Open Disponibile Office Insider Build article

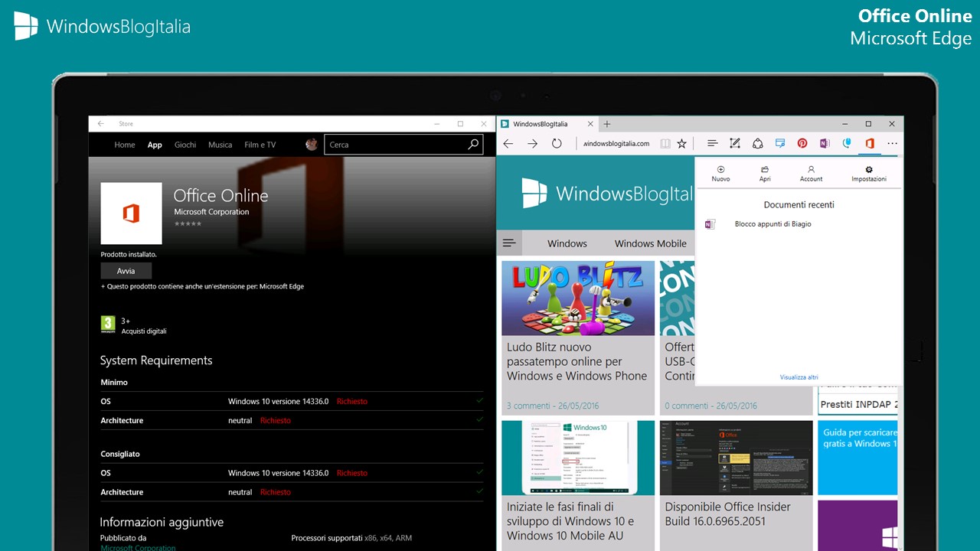[x=728, y=514]
